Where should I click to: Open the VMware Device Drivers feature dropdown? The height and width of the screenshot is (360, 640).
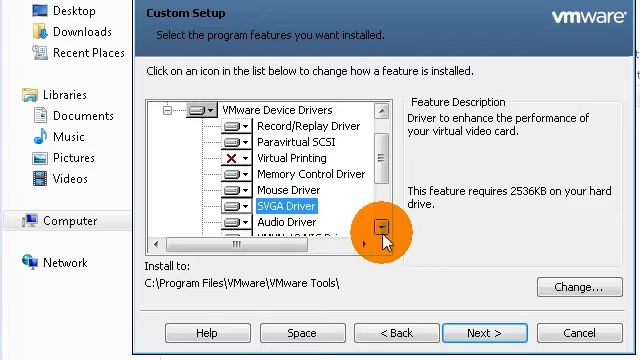(x=202, y=110)
